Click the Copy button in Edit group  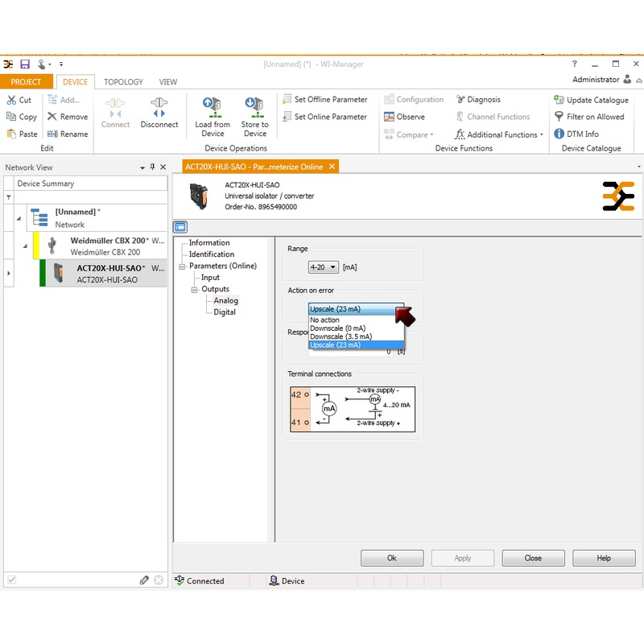click(x=22, y=117)
